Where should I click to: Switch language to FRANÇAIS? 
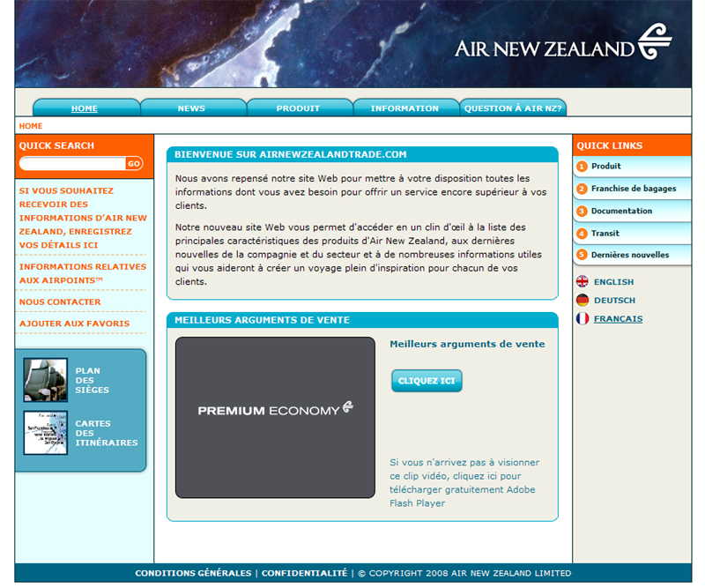tap(619, 319)
